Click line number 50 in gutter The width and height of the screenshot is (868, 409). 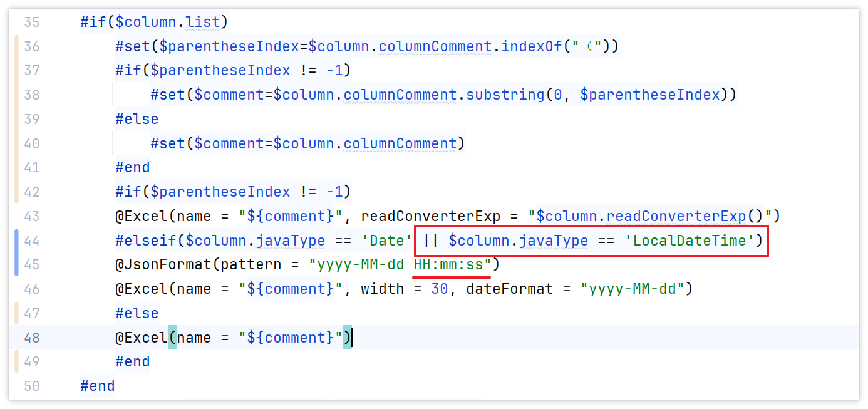pos(32,386)
